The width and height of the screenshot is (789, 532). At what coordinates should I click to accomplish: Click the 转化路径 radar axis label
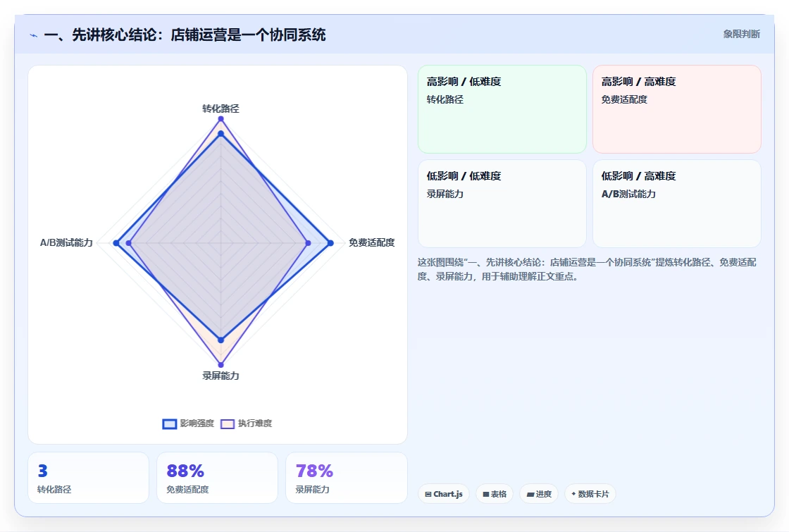point(220,109)
